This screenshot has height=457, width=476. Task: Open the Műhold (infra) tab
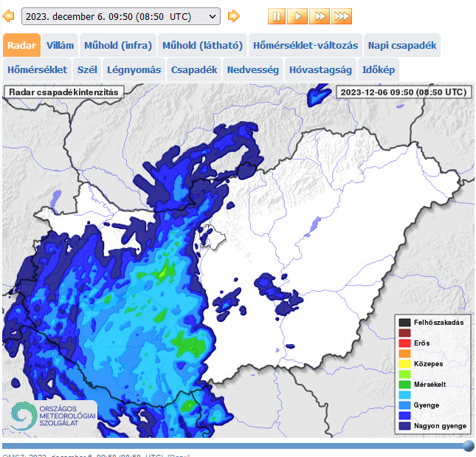click(x=117, y=45)
